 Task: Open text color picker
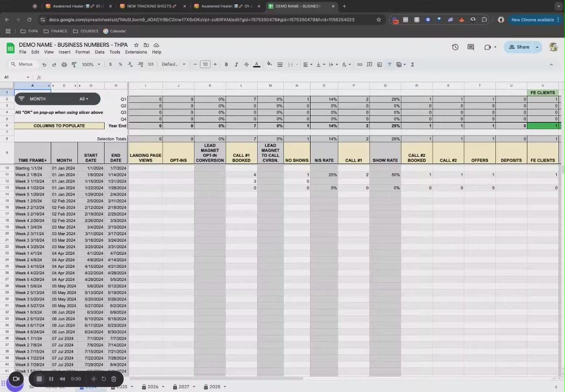point(257,64)
